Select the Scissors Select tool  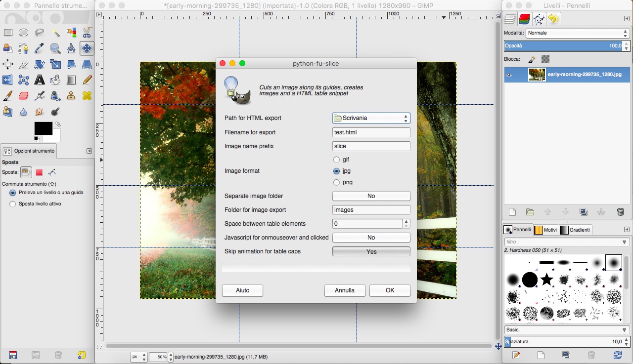pyautogui.click(x=87, y=33)
